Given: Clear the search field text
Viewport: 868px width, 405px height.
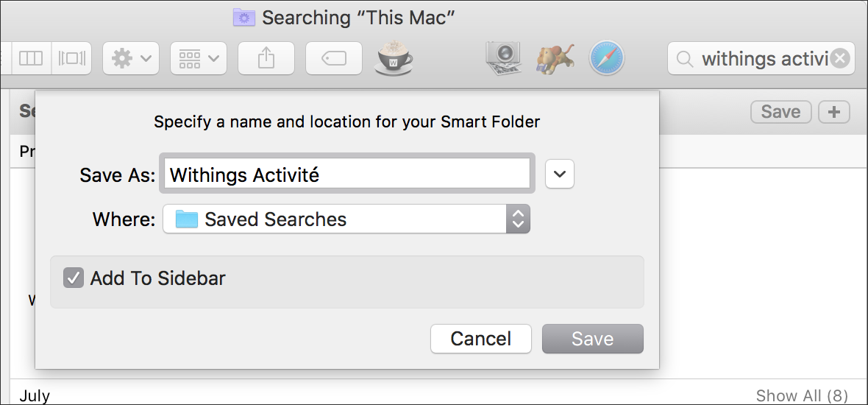Looking at the screenshot, I should point(840,58).
